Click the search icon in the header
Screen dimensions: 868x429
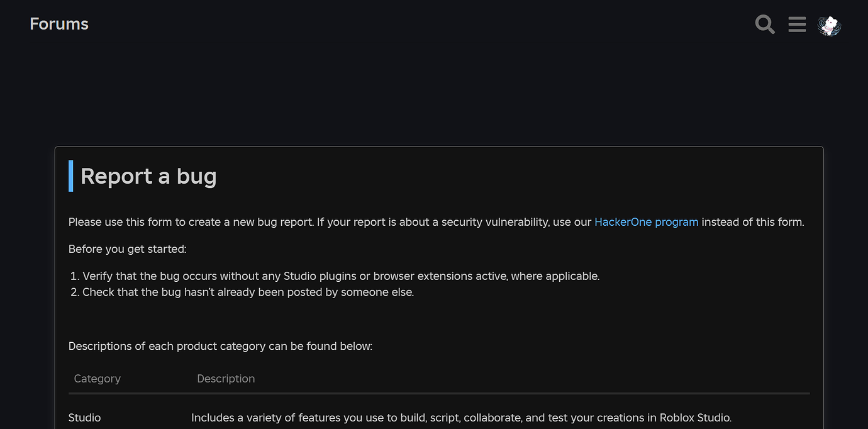765,24
